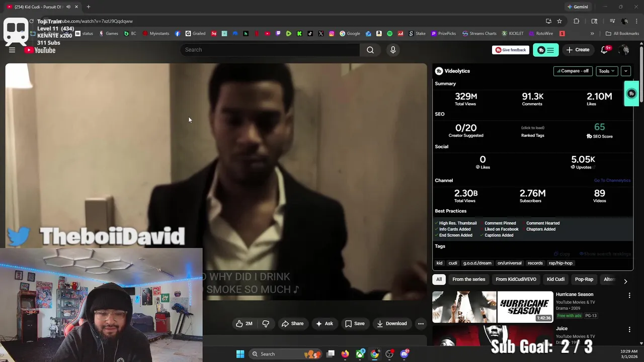Click the Chrome address bar URL
Image resolution: width=644 pixels, height=362 pixels.
tap(93, 21)
